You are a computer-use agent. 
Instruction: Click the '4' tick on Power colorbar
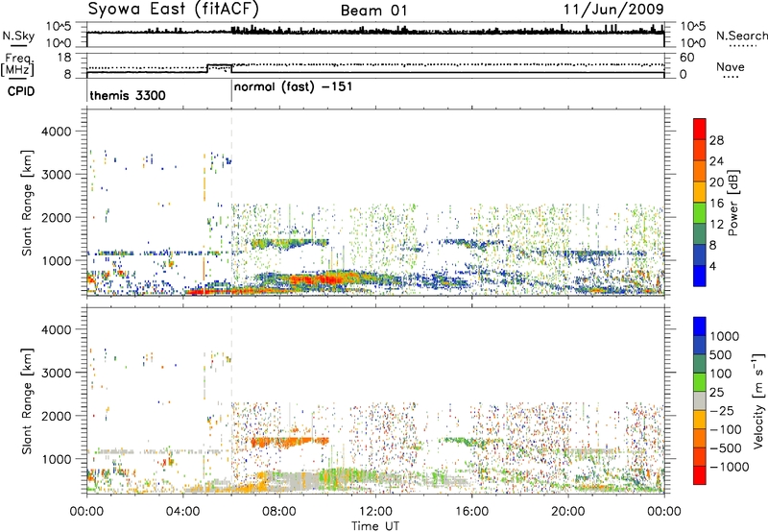click(712, 267)
